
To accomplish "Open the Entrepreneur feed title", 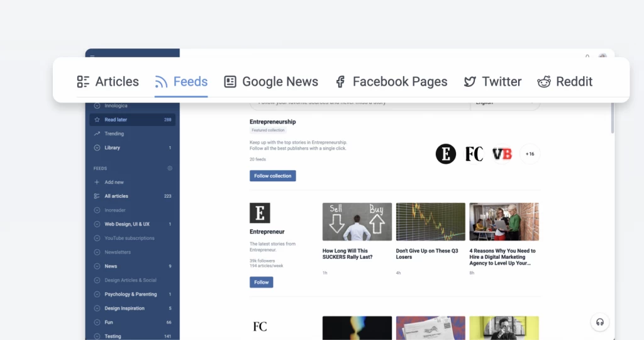I will pyautogui.click(x=267, y=232).
